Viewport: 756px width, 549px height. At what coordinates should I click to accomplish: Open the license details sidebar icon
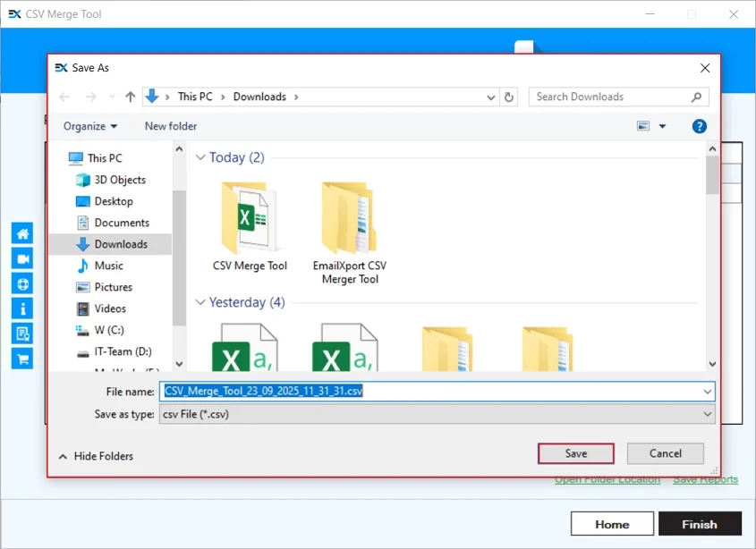coord(21,333)
